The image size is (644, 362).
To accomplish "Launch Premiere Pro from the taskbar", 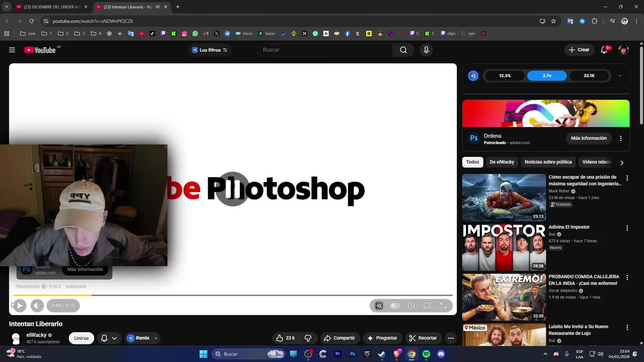I will tap(338, 354).
